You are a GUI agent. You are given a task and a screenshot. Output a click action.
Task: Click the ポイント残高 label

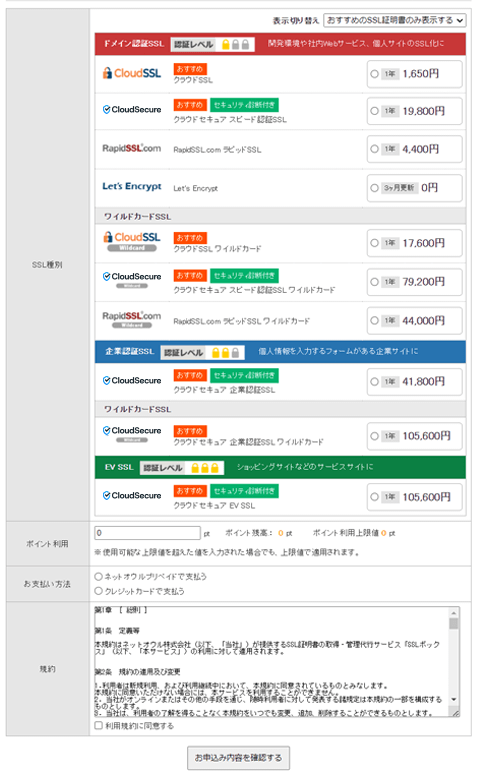click(249, 533)
